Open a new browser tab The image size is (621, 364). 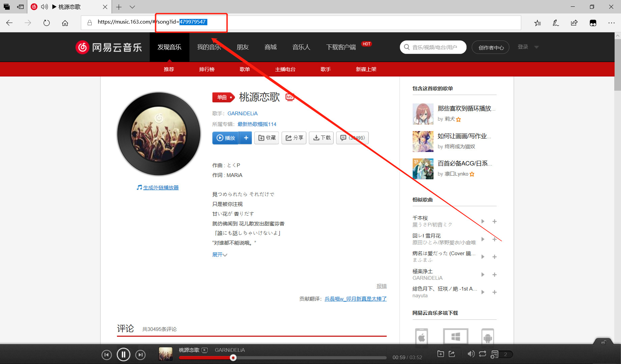pos(119,7)
